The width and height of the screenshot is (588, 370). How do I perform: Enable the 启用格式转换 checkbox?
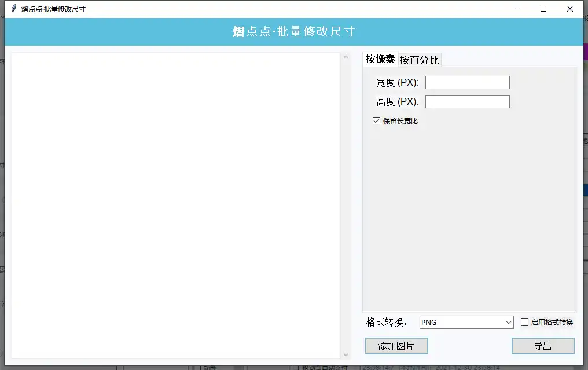(525, 323)
